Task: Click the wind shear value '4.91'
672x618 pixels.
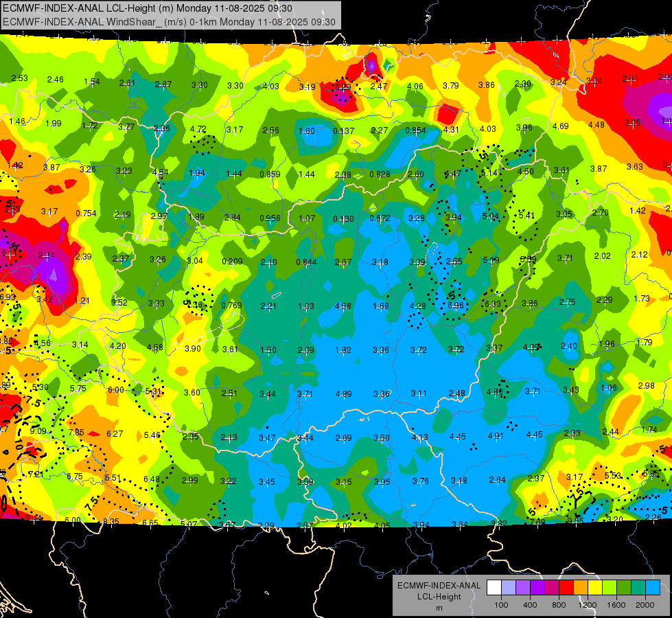Action: click(x=496, y=435)
